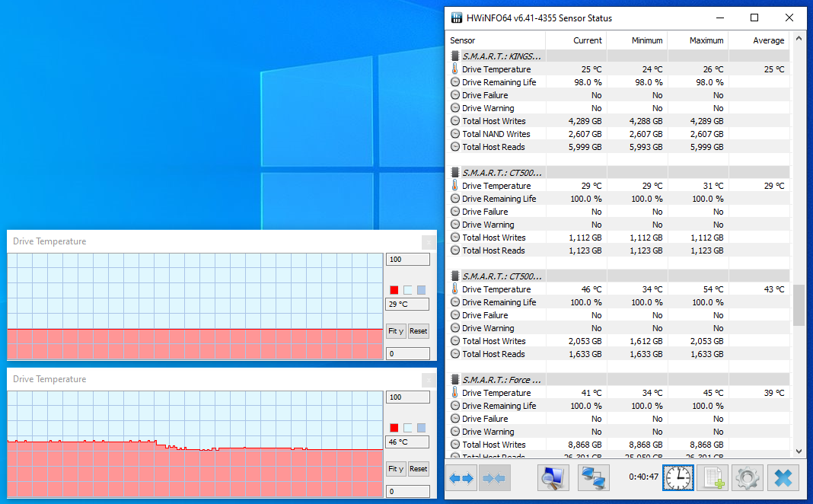Open the remote sensor monitoring icon

[593, 477]
